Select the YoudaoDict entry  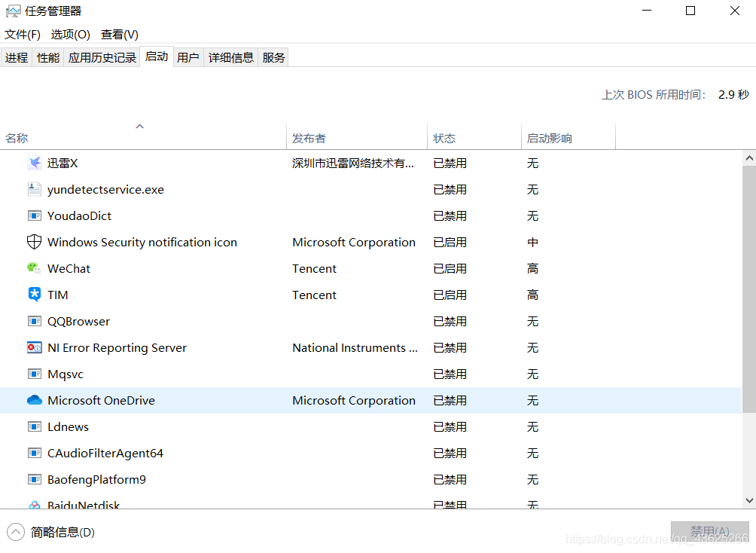(x=79, y=215)
